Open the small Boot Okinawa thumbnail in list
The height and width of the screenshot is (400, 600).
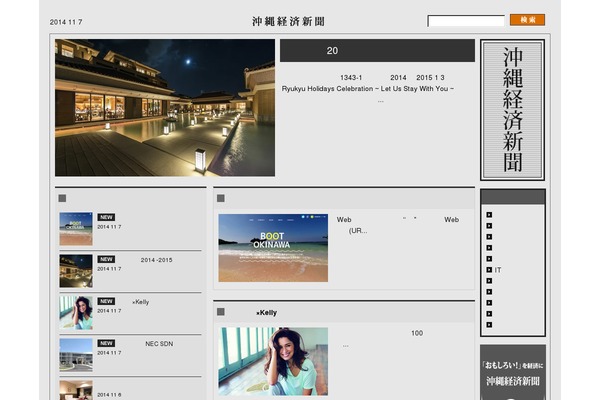(x=76, y=229)
